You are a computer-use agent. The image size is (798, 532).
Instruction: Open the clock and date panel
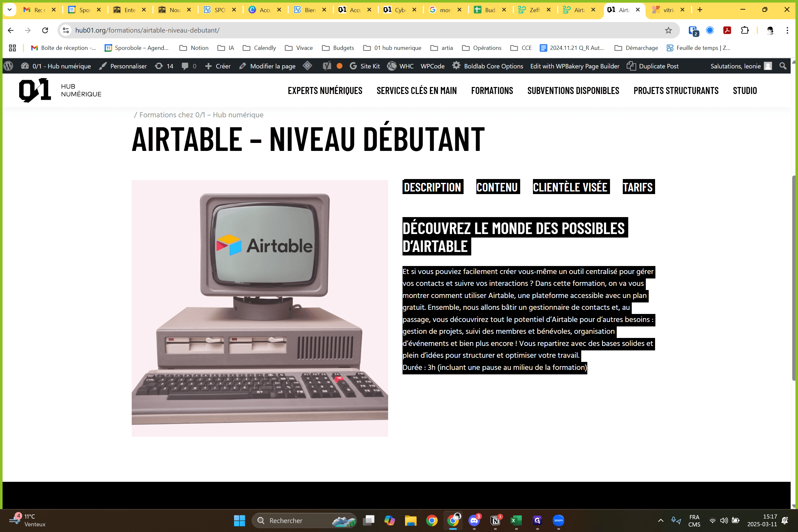click(762, 520)
